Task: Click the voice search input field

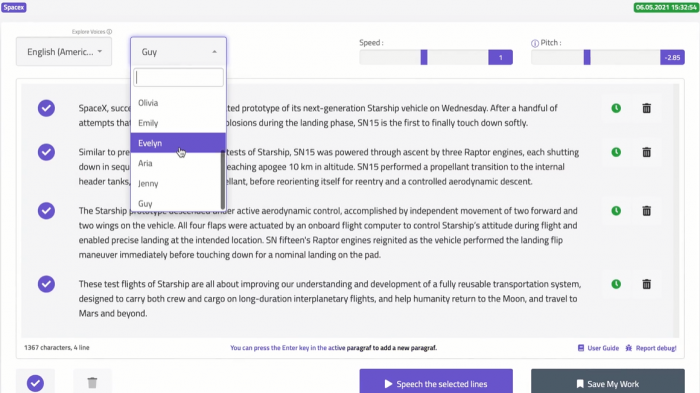Action: click(x=179, y=78)
